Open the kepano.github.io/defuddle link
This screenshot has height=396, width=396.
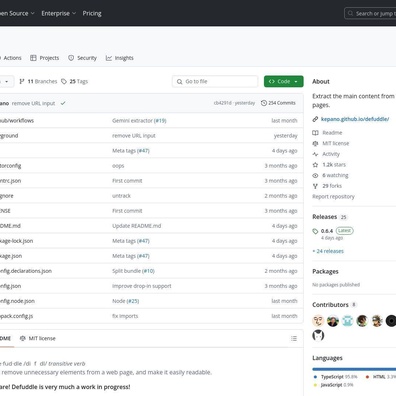[x=355, y=119]
